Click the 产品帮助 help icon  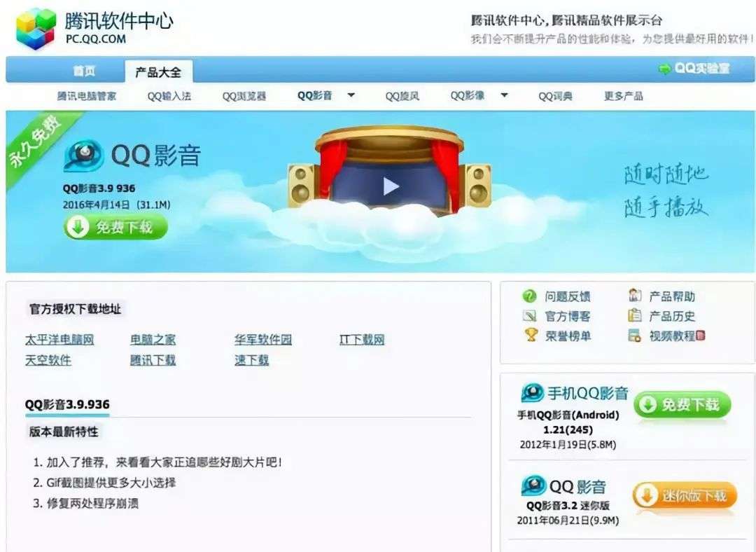pos(636,296)
